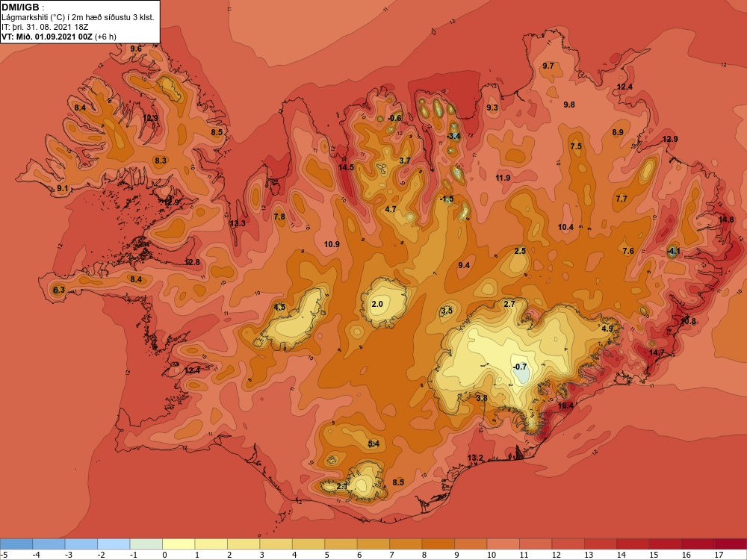Click the 4.9 temperature value
The image size is (747, 560).
(607, 329)
